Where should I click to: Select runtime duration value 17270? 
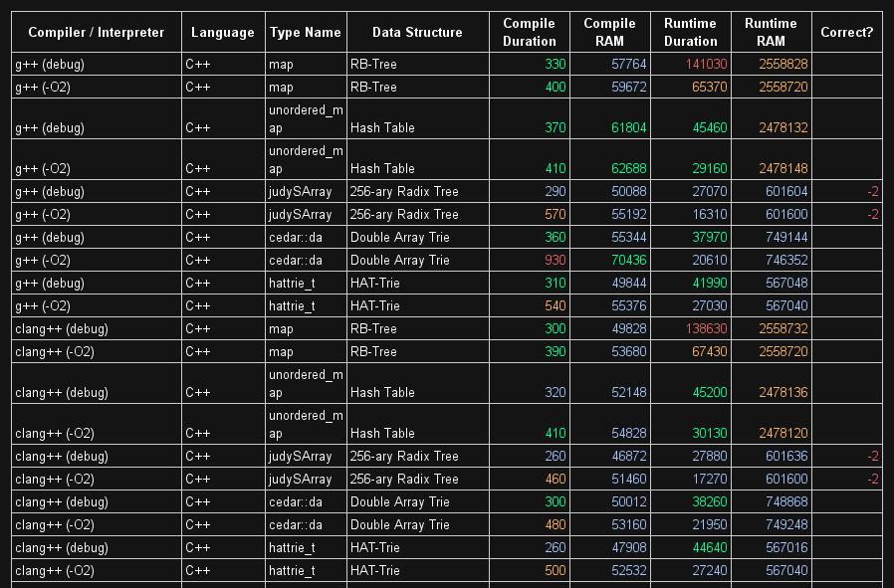coord(709,480)
